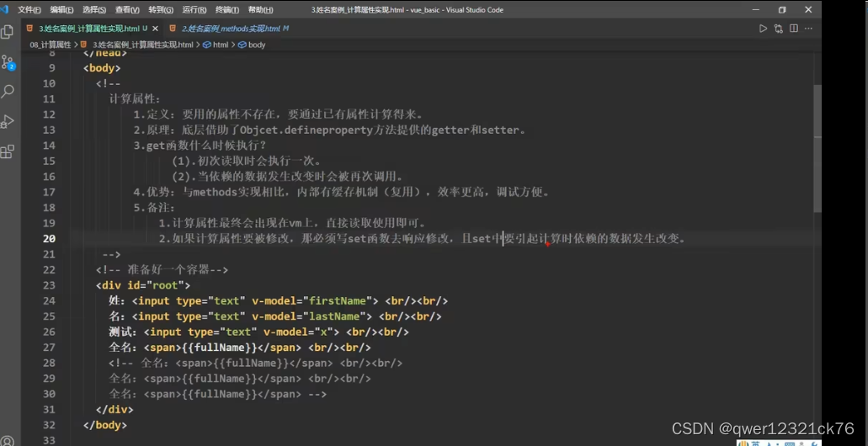Image resolution: width=868 pixels, height=446 pixels.
Task: Click the text (2).当依赖的数据发生改变时会被再次调用
Action: 287,177
